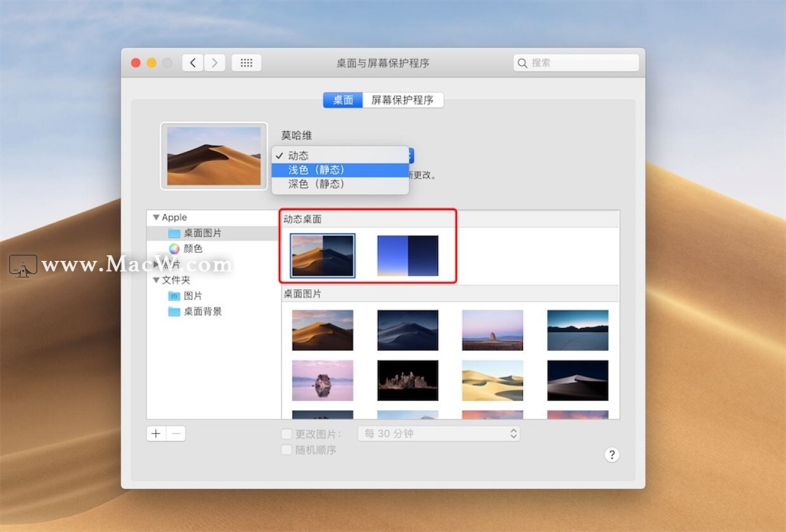The width and height of the screenshot is (786, 532).
Task: Select the 桌面背景 folder in sidebar
Action: pyautogui.click(x=200, y=311)
